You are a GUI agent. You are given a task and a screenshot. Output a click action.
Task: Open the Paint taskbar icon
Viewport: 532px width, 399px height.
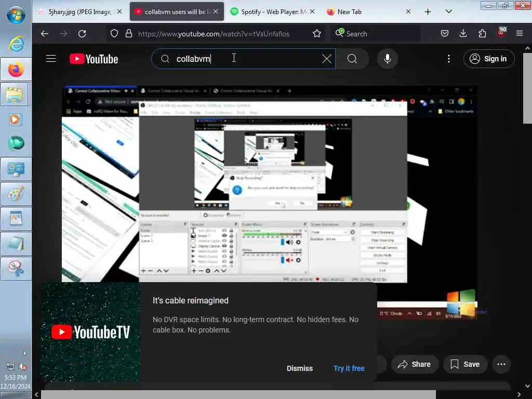coord(16,194)
